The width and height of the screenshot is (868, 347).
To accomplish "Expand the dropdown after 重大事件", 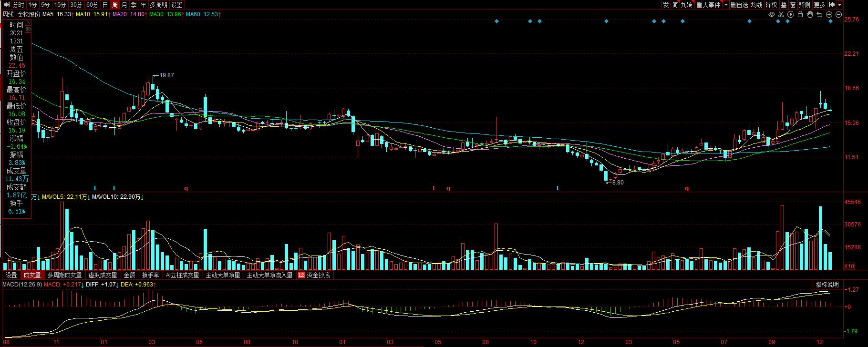I will [x=726, y=5].
